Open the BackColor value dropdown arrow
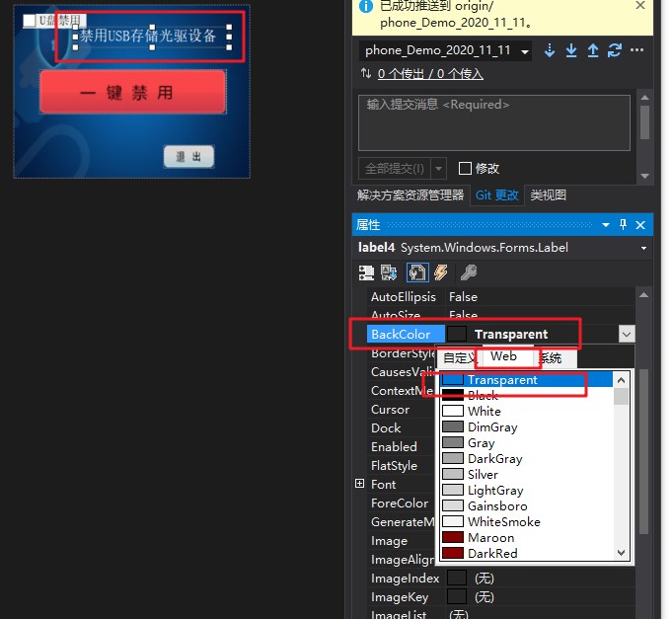Image resolution: width=672 pixels, height=619 pixels. (x=627, y=334)
